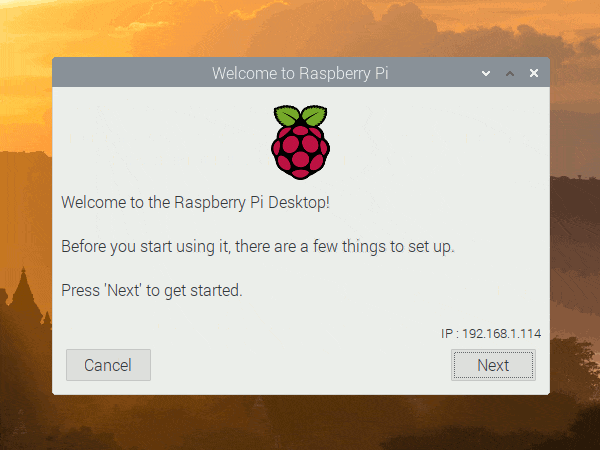Maximize the Welcome to Raspberry Pi window
This screenshot has width=600, height=450.
click(x=510, y=73)
